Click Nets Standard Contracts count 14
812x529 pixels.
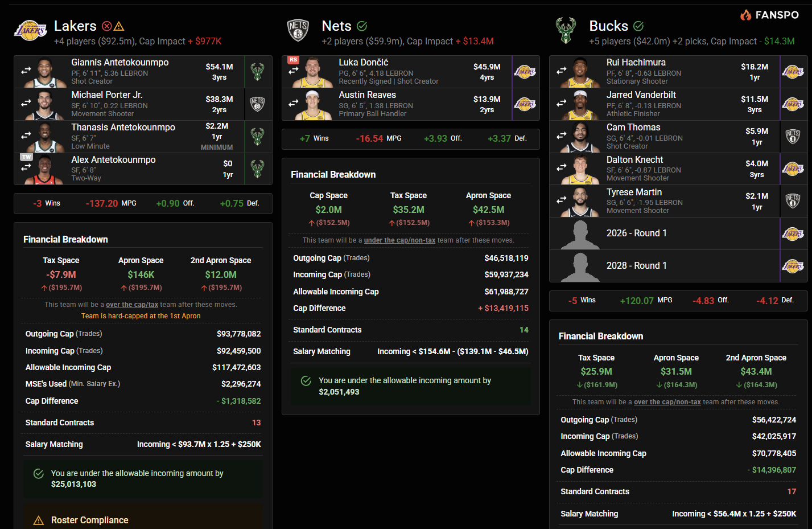pyautogui.click(x=524, y=330)
